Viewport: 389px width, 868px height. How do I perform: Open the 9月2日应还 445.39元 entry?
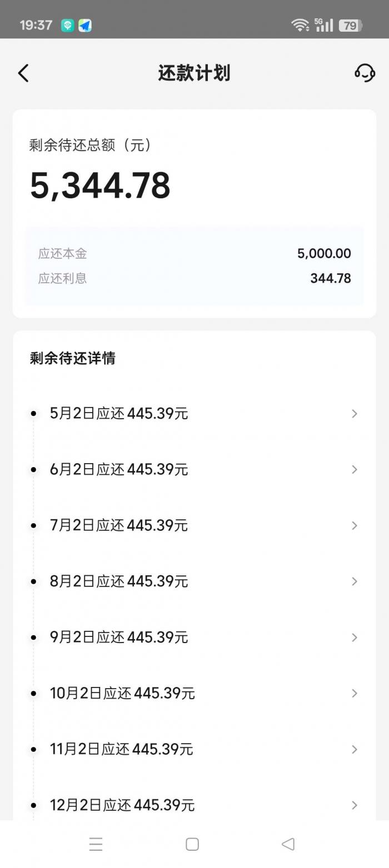[119, 637]
